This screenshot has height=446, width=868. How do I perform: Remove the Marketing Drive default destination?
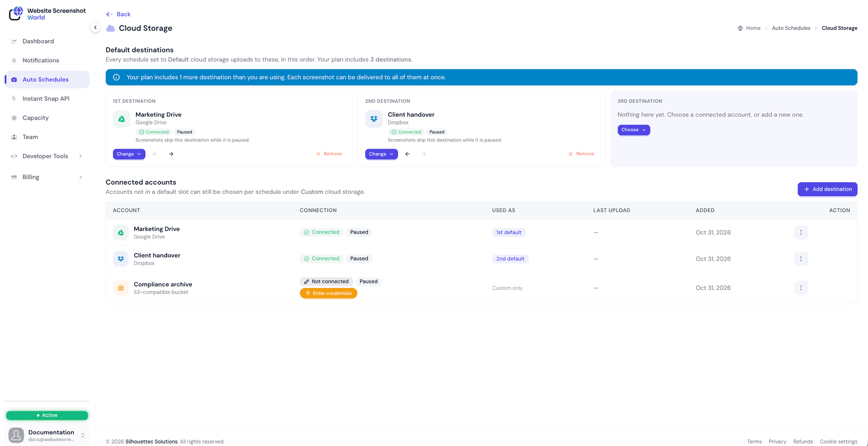point(329,154)
